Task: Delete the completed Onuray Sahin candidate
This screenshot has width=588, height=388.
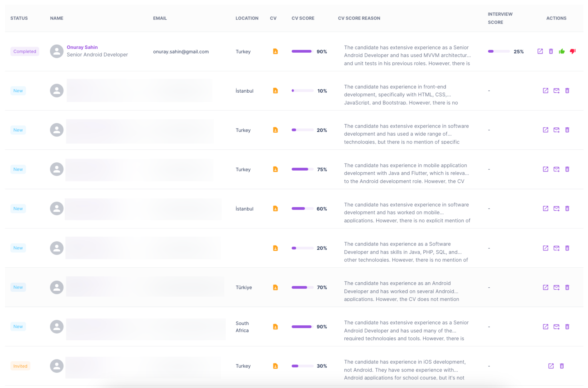Action: click(551, 51)
